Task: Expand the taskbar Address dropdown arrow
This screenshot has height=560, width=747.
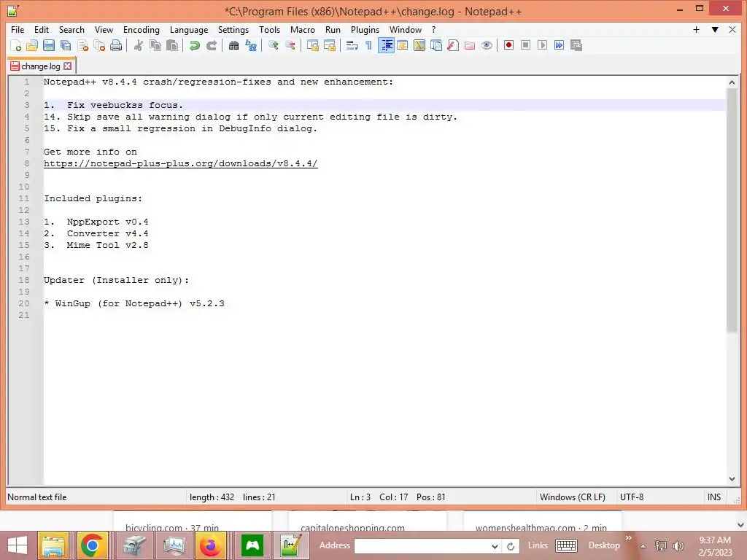Action: click(495, 546)
